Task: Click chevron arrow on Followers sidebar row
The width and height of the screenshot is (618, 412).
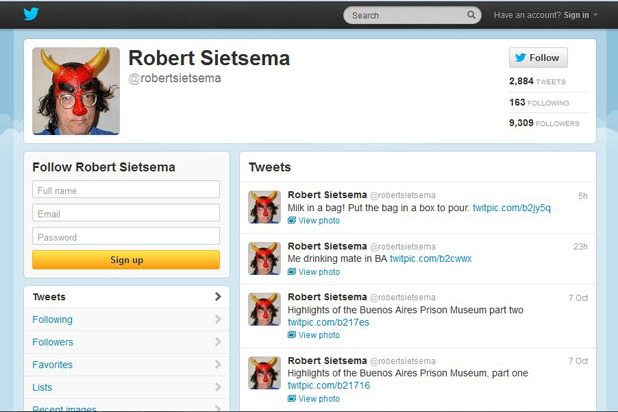Action: click(x=218, y=342)
